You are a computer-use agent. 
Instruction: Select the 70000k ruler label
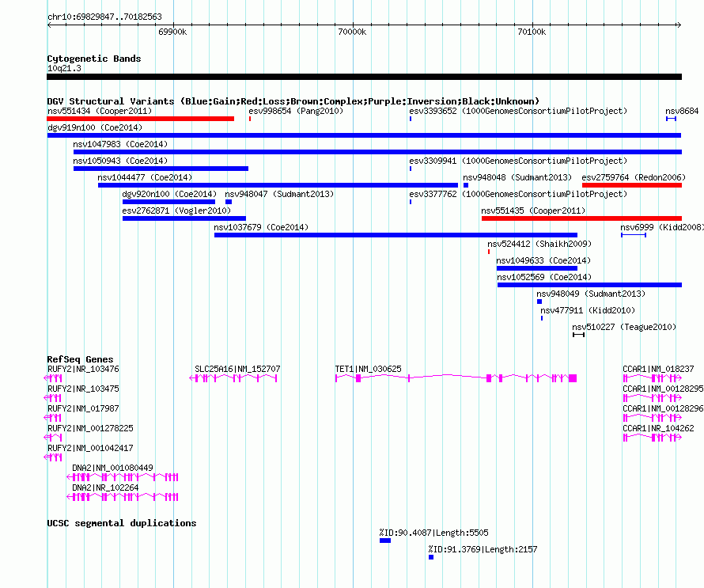(352, 32)
